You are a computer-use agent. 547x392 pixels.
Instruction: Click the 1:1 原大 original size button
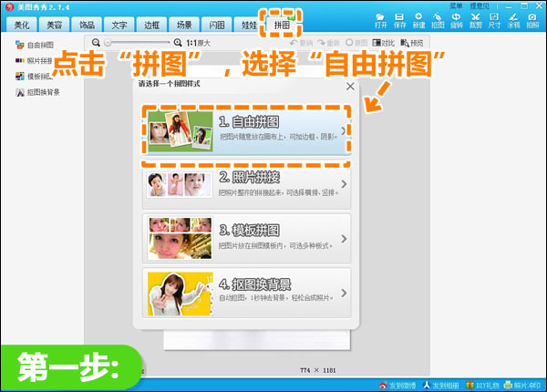(198, 43)
